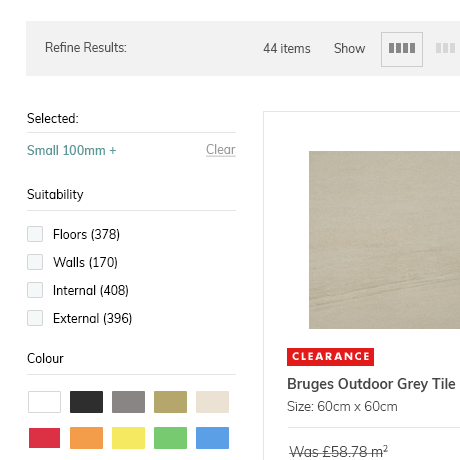Filter by olive gold colour swatch
This screenshot has width=460, height=460.
coord(170,402)
